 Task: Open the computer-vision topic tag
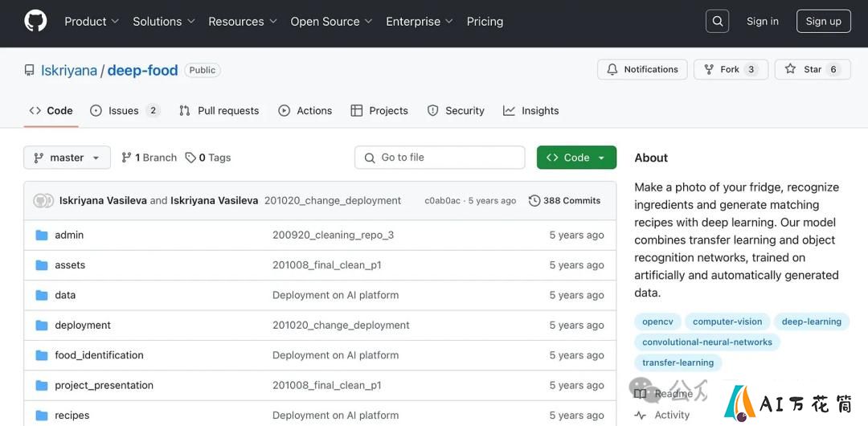(x=727, y=322)
